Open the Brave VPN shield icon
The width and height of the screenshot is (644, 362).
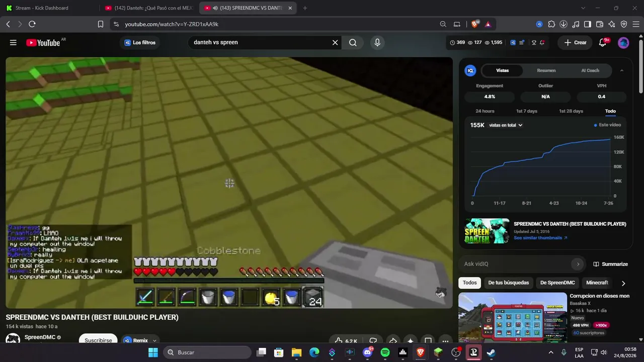[x=624, y=24]
